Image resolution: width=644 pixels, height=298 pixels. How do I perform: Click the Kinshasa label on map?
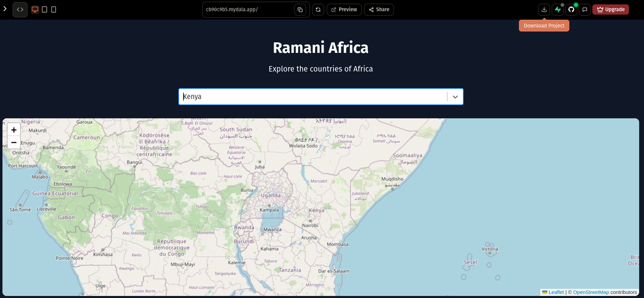tap(103, 254)
